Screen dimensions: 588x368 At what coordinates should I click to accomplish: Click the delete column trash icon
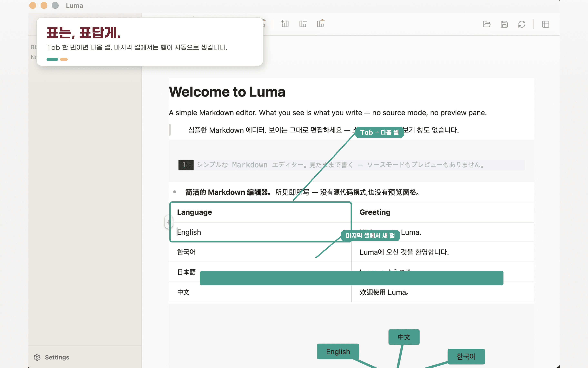(x=321, y=24)
